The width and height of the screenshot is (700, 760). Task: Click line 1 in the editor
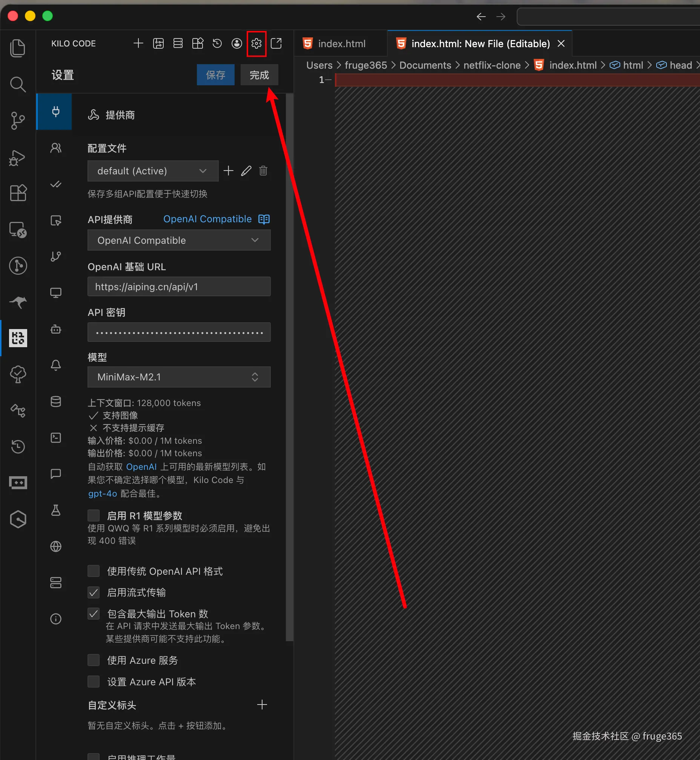517,80
